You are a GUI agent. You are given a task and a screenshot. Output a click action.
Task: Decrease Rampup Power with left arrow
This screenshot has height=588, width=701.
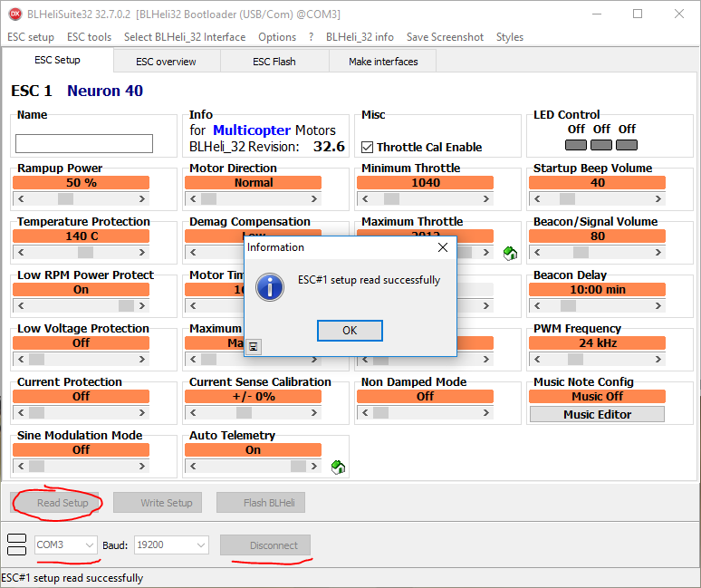21,199
